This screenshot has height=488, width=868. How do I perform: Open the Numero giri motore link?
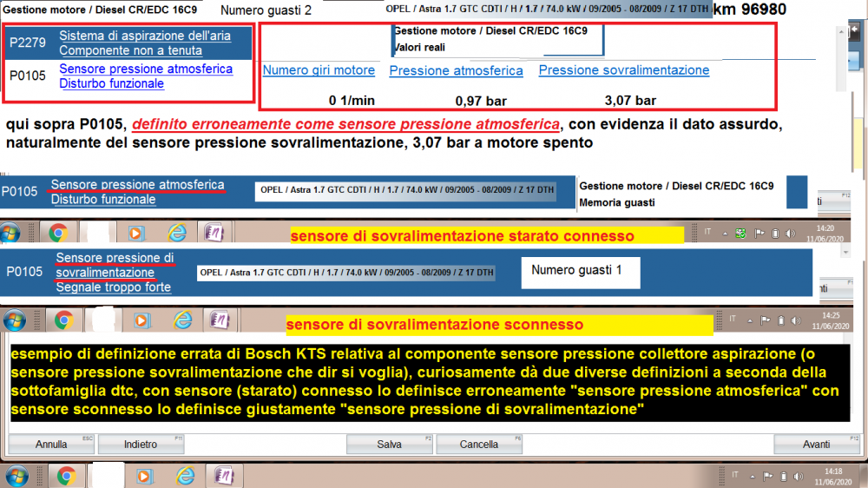point(319,70)
